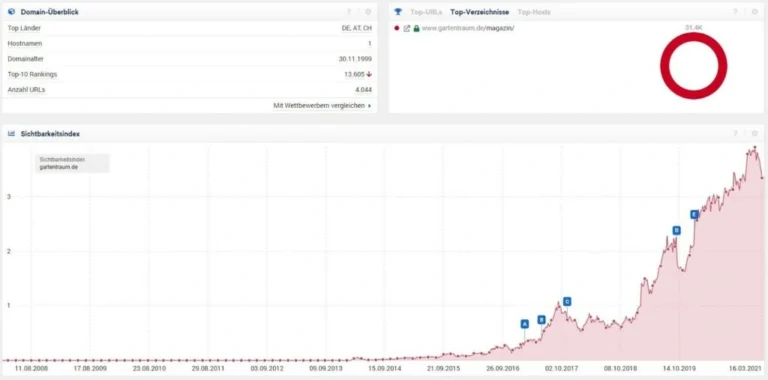
Task: Click the red down arrow beside Top-10 Rankings value
Action: (x=369, y=74)
